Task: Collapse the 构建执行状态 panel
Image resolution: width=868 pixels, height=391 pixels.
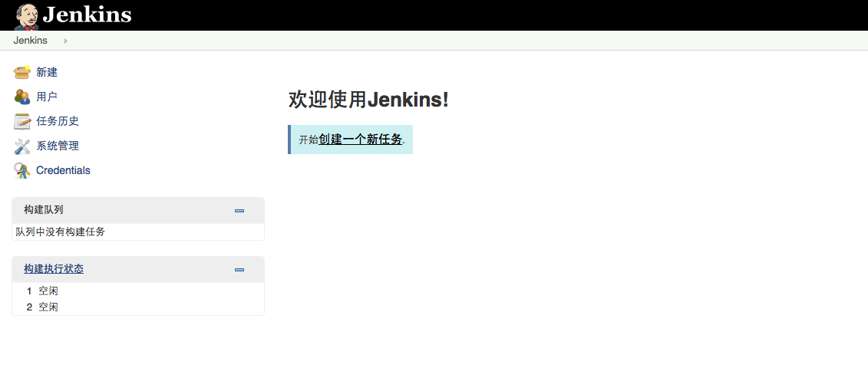Action: click(239, 270)
